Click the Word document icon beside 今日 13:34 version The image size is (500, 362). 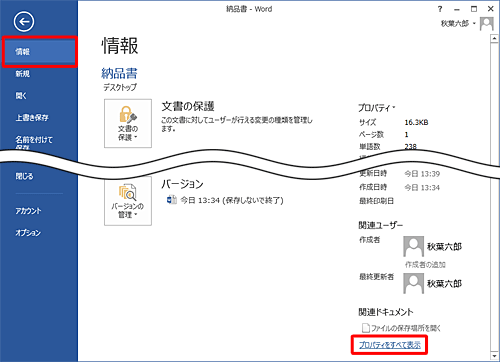click(x=172, y=200)
